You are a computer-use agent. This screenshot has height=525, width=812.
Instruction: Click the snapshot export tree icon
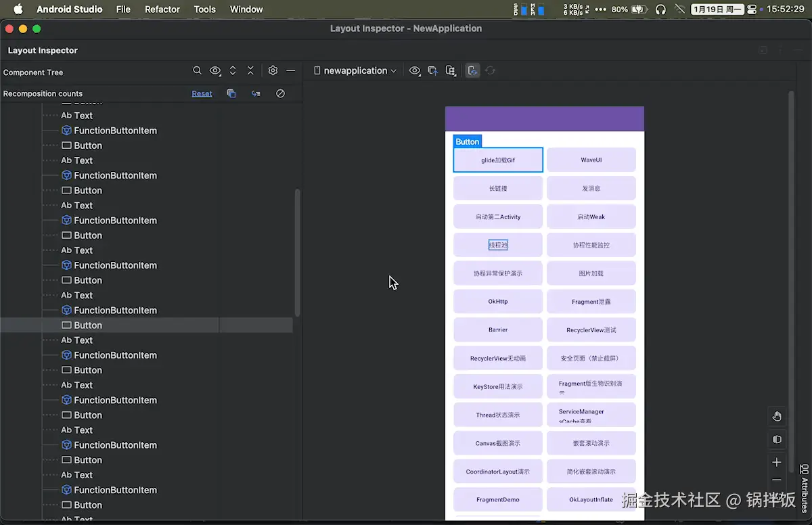point(451,70)
